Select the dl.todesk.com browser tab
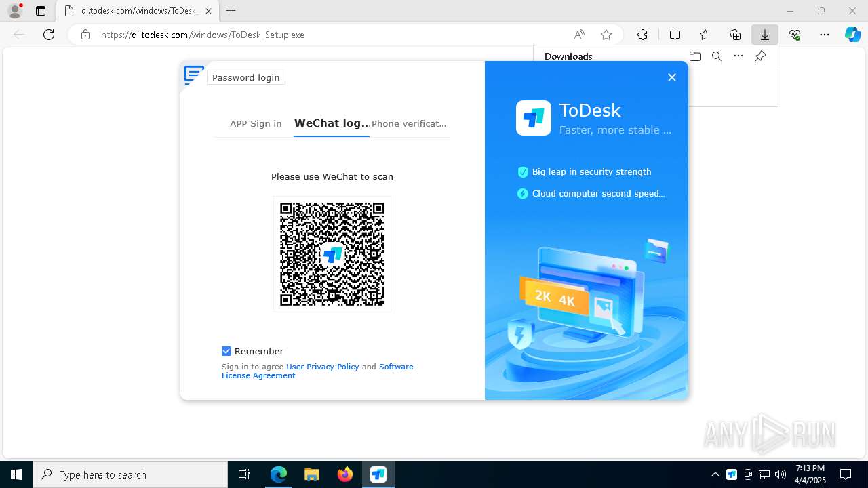Image resolution: width=868 pixels, height=488 pixels. tap(138, 11)
